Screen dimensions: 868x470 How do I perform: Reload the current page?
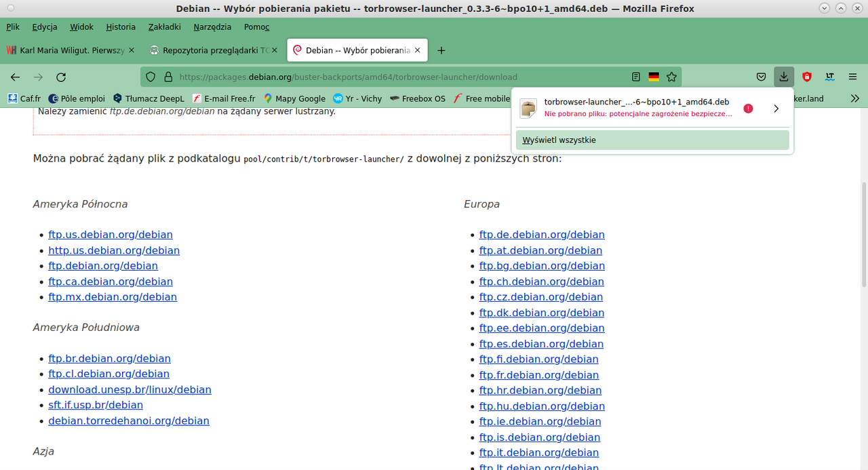click(61, 77)
